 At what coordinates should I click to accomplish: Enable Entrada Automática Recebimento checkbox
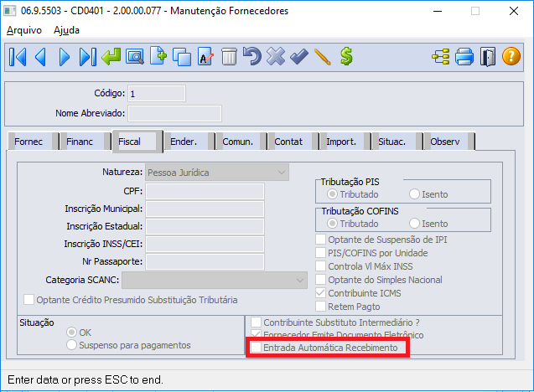[257, 348]
